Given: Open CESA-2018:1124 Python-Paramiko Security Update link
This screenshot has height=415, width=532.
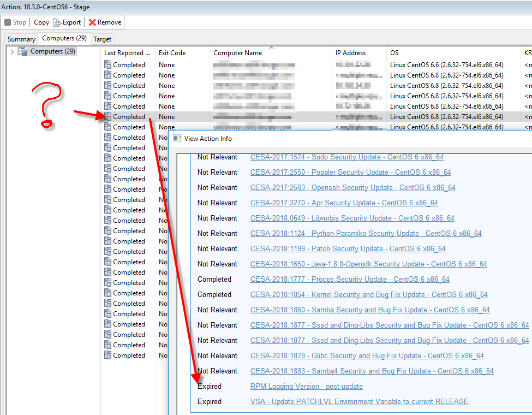Looking at the screenshot, I should [366, 233].
